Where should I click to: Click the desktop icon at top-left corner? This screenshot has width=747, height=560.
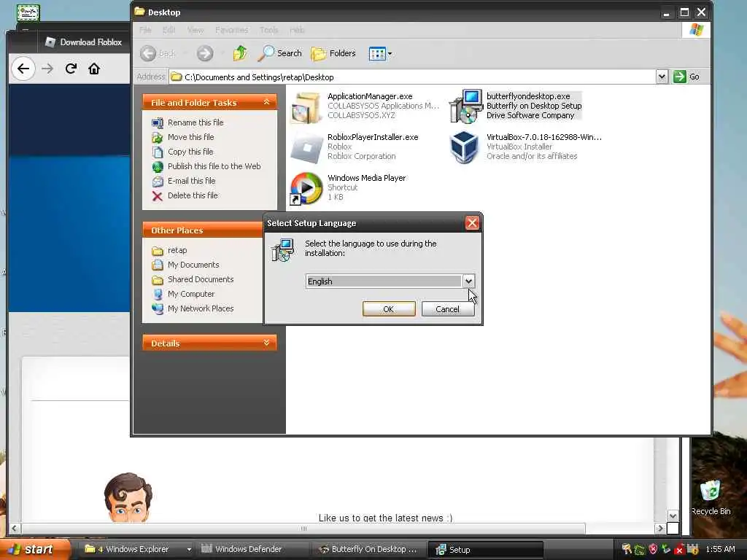pos(28,13)
